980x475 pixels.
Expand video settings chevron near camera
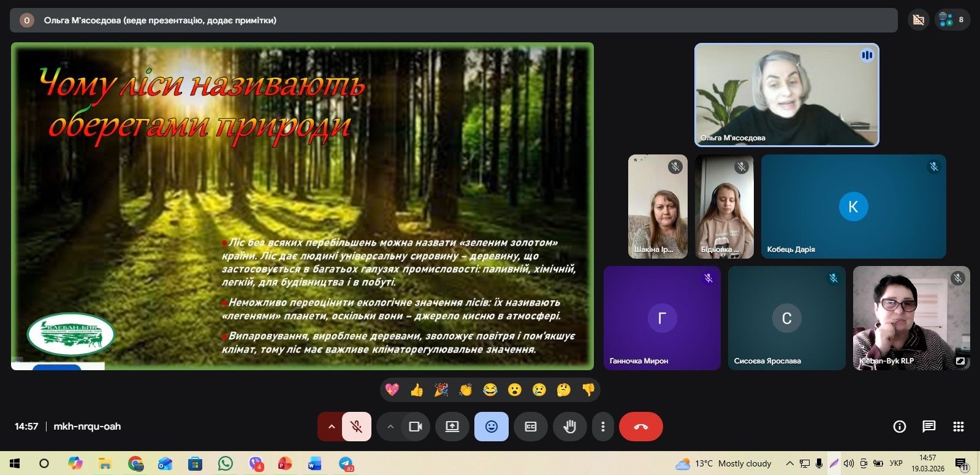point(390,427)
